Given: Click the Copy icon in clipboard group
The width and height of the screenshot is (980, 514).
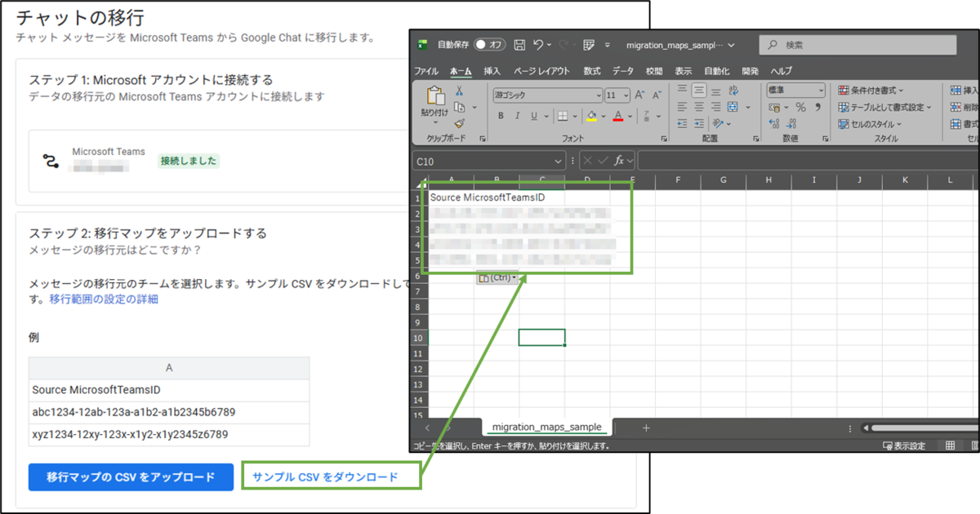Looking at the screenshot, I should pos(459,108).
